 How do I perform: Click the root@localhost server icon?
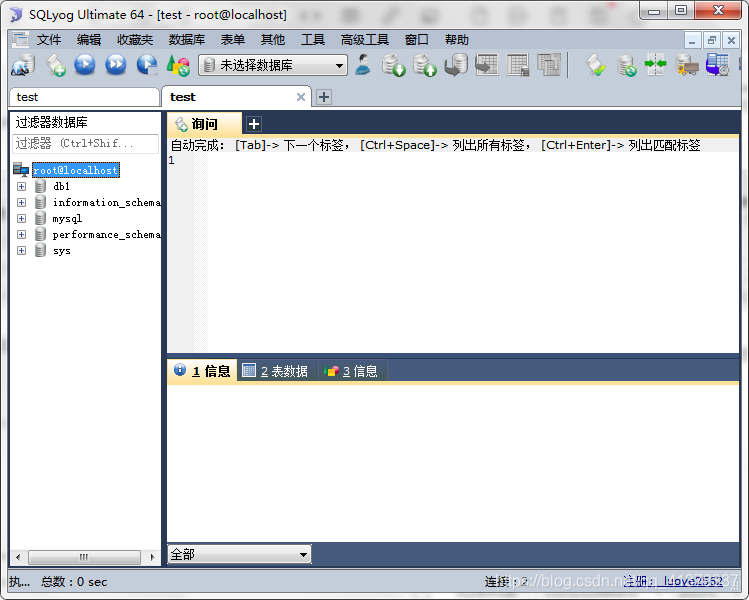click(x=21, y=170)
